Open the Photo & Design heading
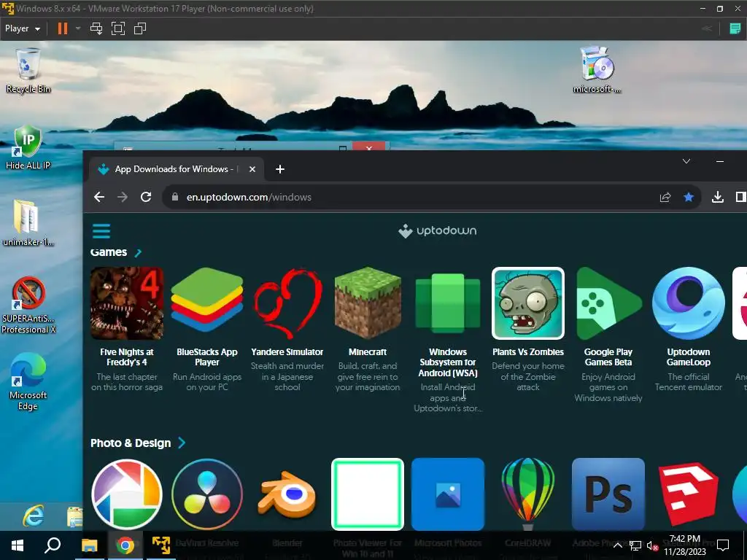The width and height of the screenshot is (747, 560). click(x=131, y=443)
